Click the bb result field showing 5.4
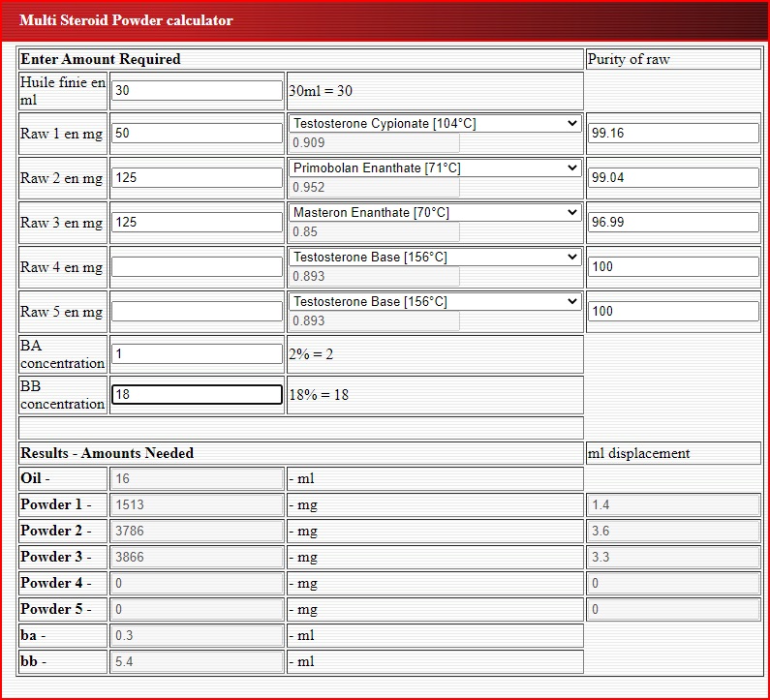 tap(197, 662)
